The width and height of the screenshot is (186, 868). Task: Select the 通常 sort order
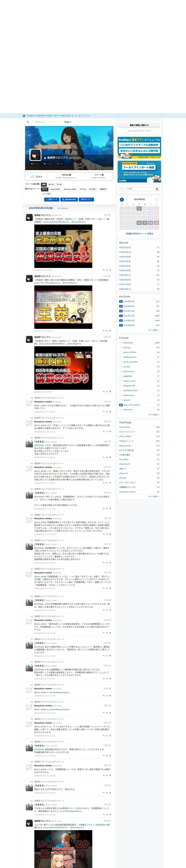point(44,184)
